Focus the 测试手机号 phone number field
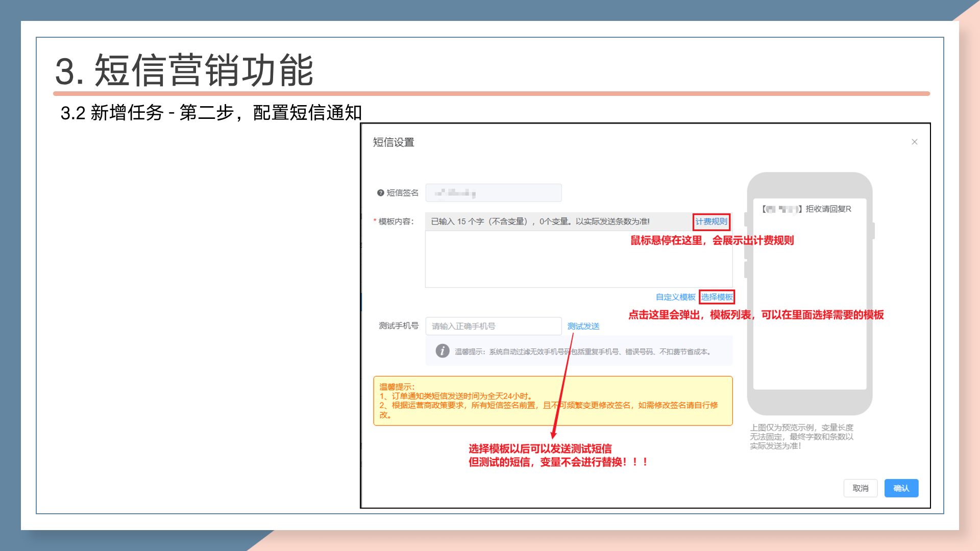 pos(493,326)
